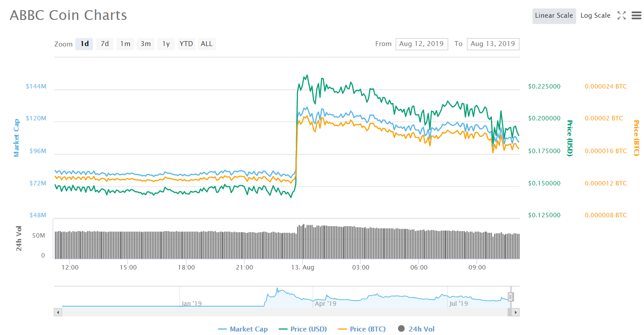Click the $48M market cap axis label

(38, 215)
